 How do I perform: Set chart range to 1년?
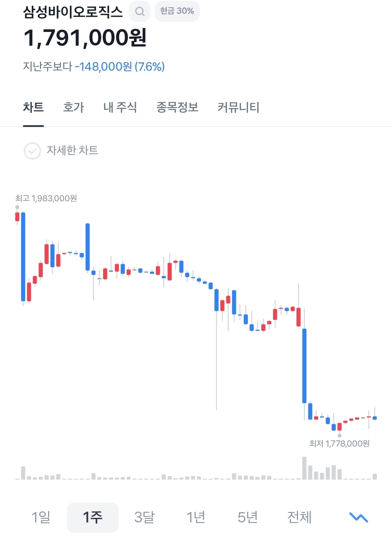tap(196, 517)
